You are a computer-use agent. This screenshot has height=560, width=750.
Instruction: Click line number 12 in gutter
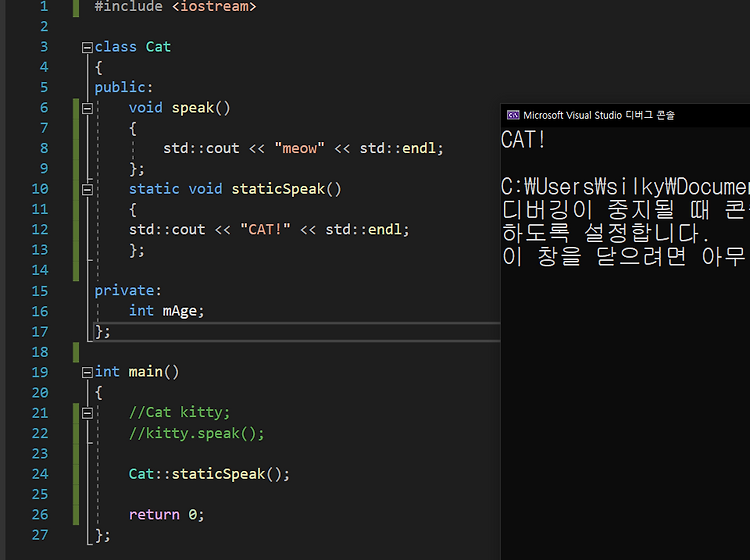pos(40,230)
